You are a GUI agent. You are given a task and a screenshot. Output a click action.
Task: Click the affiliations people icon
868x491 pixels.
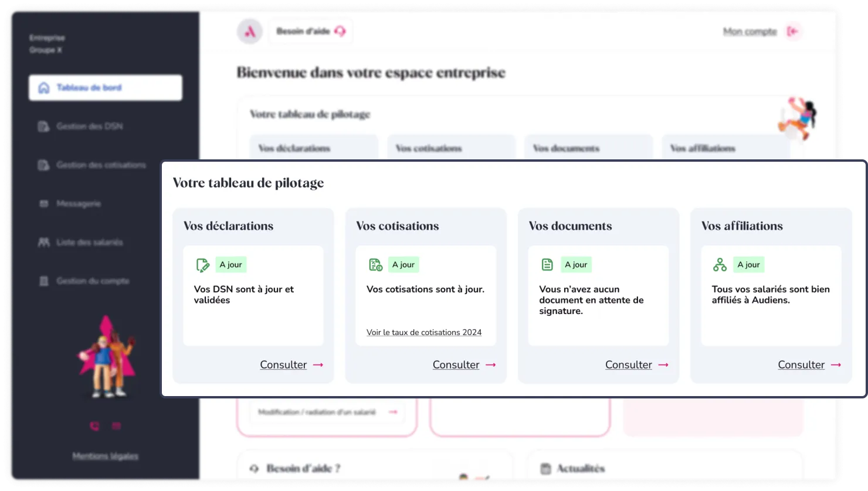(x=720, y=265)
